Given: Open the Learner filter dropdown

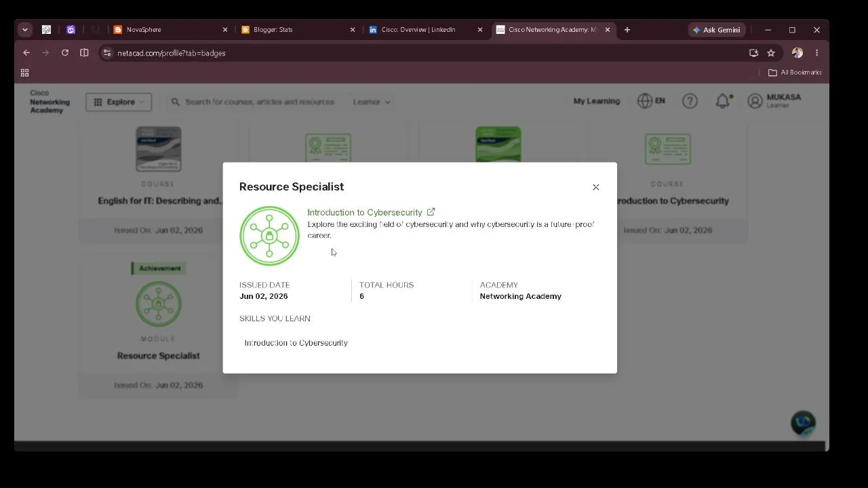Looking at the screenshot, I should pyautogui.click(x=372, y=102).
